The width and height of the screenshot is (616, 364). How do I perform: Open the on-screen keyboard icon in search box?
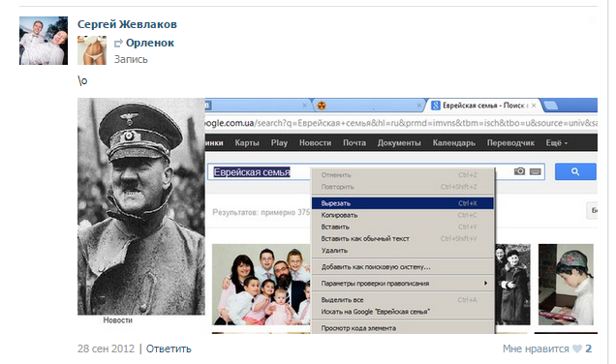(x=535, y=171)
